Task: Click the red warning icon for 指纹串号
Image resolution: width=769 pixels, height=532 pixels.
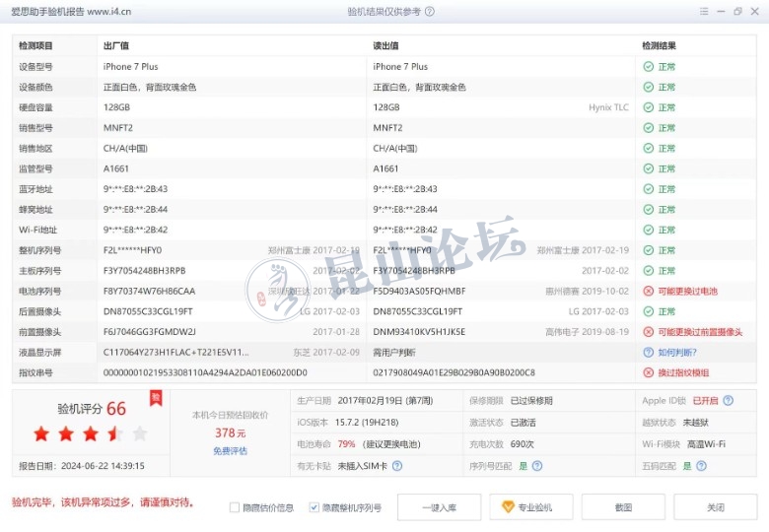Action: [x=648, y=372]
